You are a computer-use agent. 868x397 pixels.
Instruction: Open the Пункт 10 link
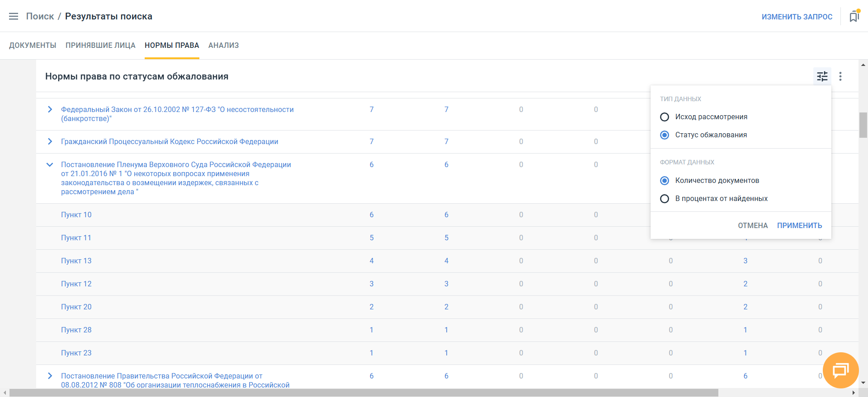click(76, 215)
